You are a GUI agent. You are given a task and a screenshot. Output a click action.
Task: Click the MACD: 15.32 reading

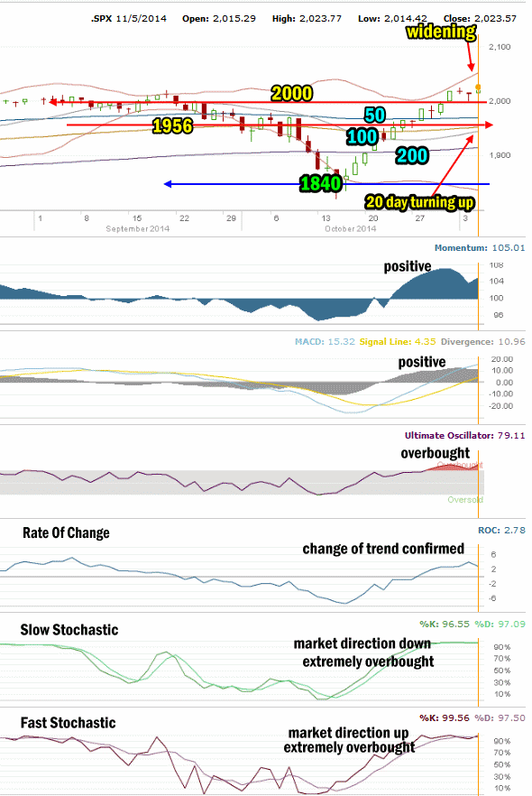pos(326,342)
